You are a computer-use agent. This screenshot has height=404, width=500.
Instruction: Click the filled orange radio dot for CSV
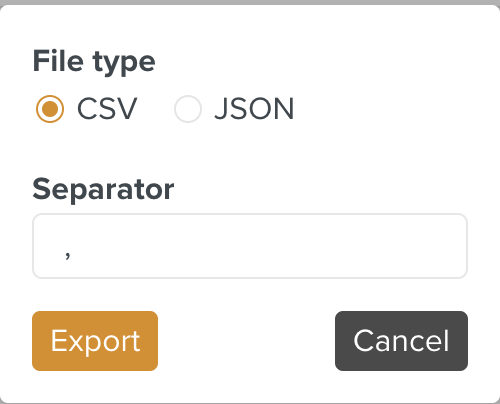[x=50, y=109]
